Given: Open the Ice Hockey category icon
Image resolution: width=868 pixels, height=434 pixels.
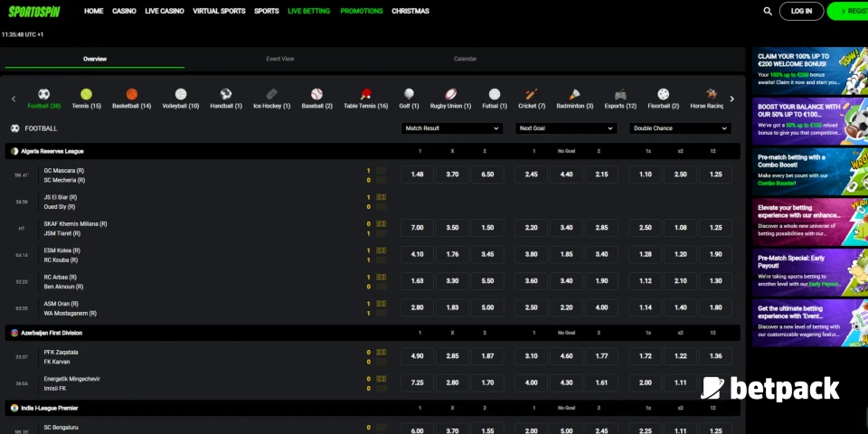Looking at the screenshot, I should pyautogui.click(x=271, y=94).
